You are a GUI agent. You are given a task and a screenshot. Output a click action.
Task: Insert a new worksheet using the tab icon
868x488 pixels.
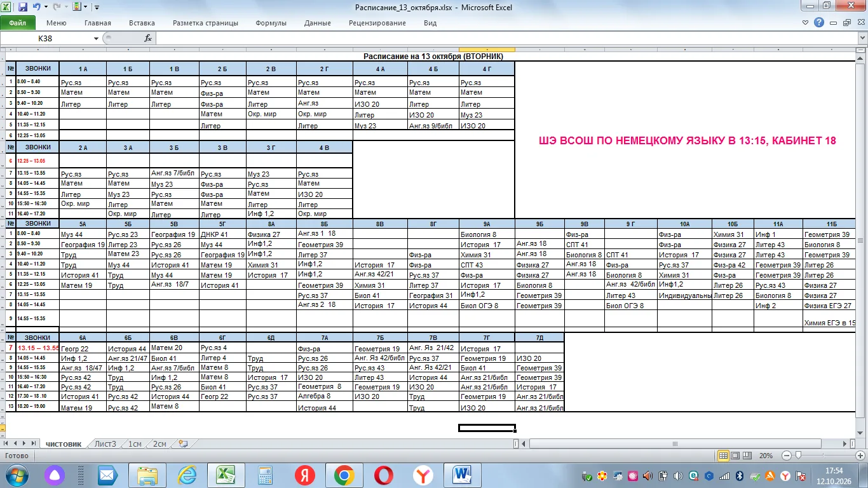[x=183, y=444]
